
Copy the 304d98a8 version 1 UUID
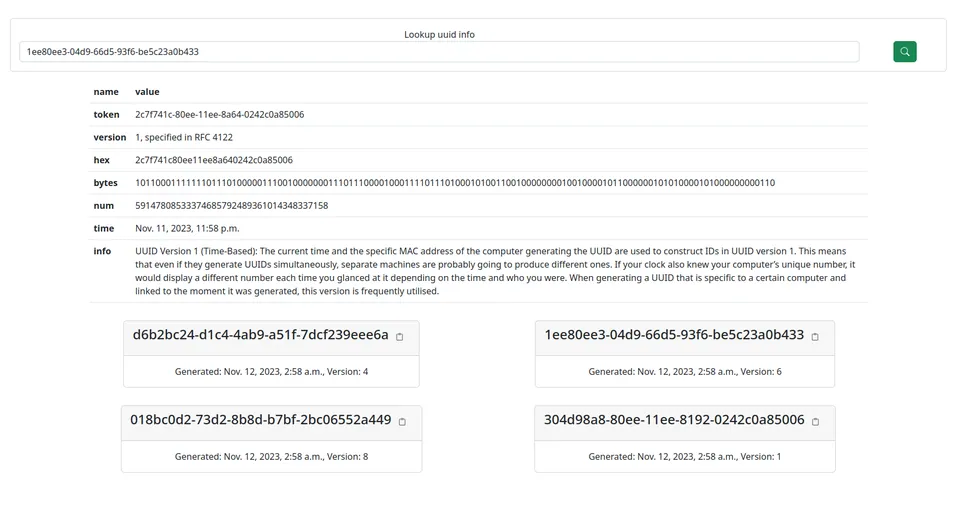point(816,422)
